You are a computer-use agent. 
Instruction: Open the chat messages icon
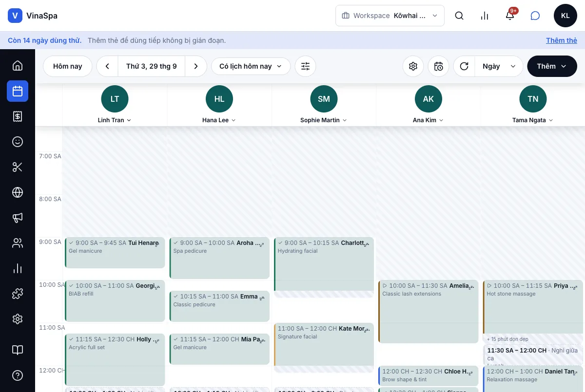click(x=535, y=16)
